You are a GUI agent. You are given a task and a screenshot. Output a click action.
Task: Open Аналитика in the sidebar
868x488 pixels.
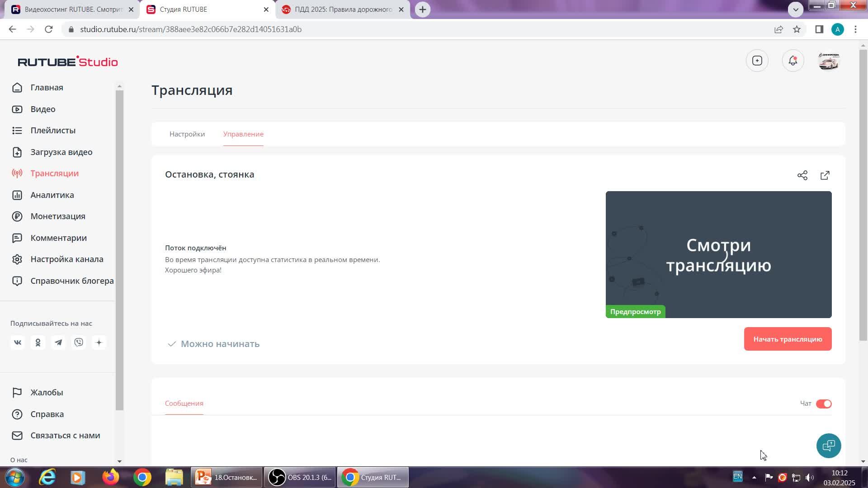[52, 195]
